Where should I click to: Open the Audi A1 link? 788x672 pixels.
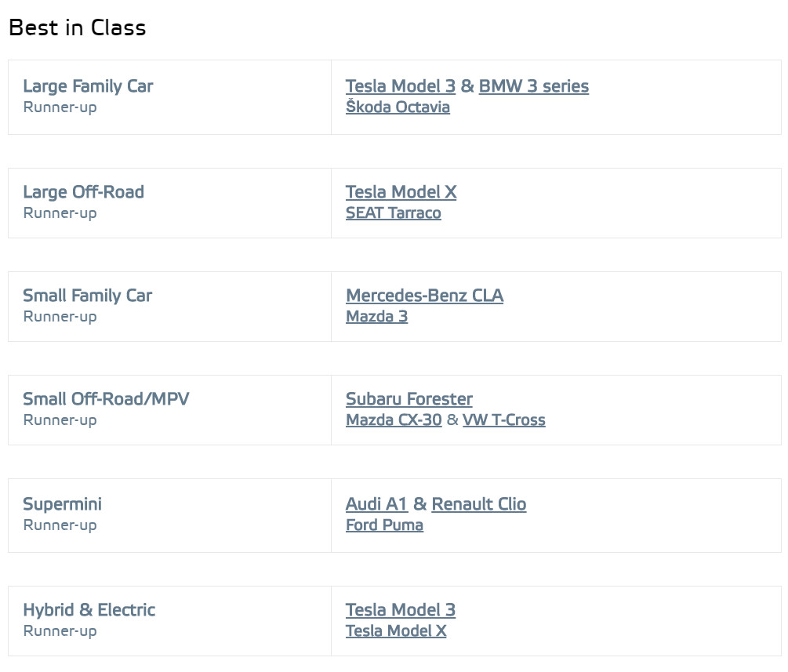[377, 504]
